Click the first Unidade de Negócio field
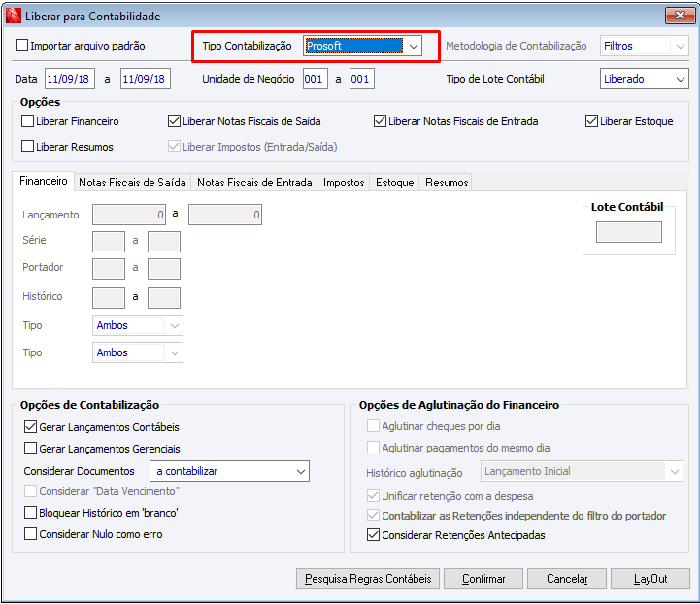The width and height of the screenshot is (700, 604). pyautogui.click(x=316, y=79)
